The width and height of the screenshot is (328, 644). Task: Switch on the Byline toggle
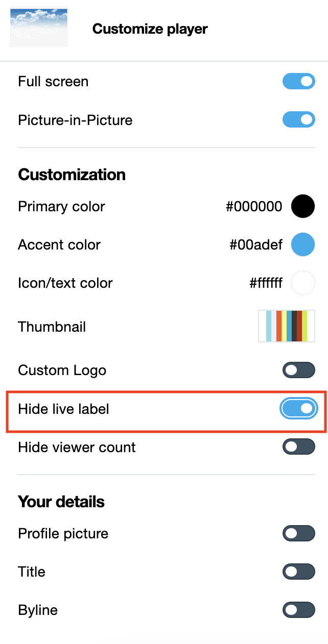(299, 610)
